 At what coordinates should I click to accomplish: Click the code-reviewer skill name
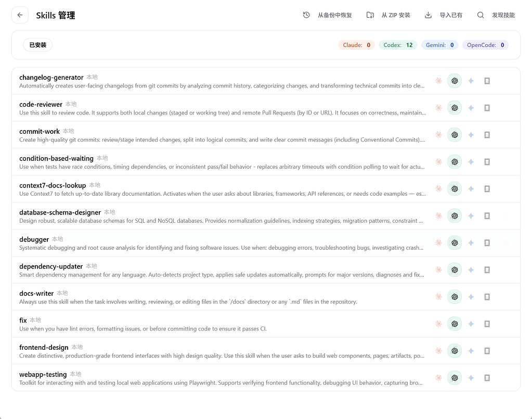coord(41,104)
